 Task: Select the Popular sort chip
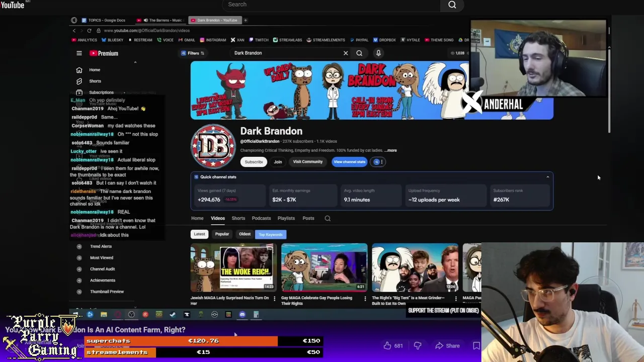point(222,234)
